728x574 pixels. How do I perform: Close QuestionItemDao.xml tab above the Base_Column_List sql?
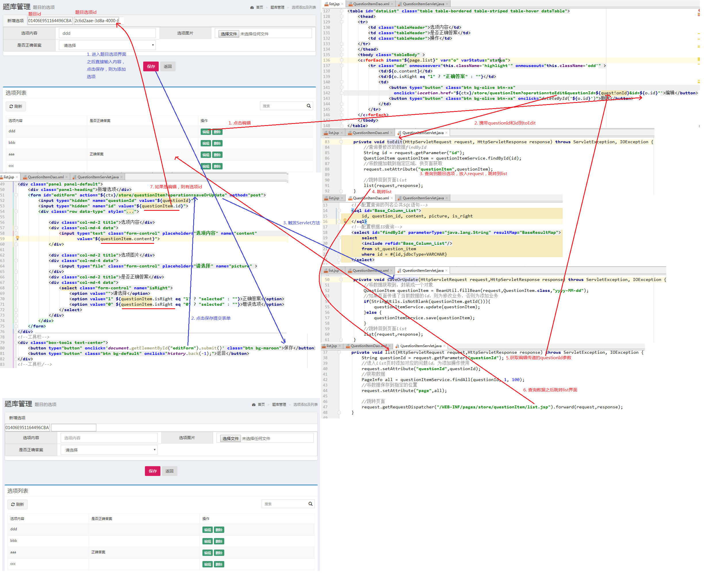[x=391, y=198]
